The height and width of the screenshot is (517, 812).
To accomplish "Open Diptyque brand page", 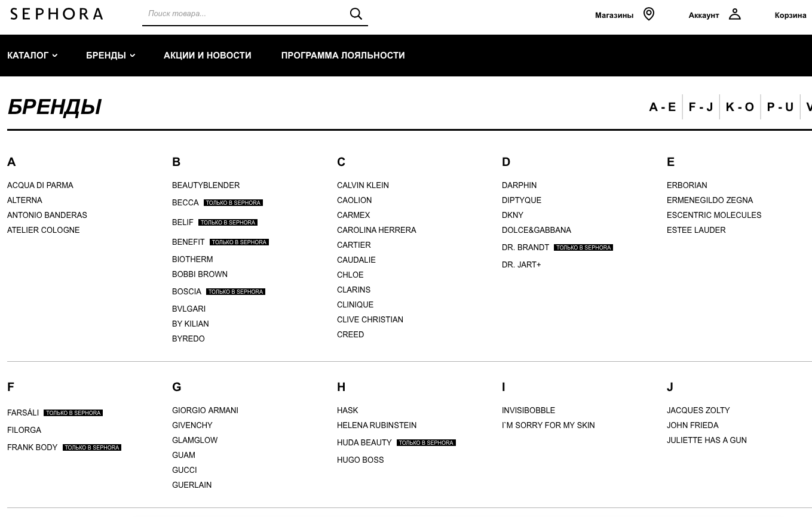I will (x=522, y=201).
